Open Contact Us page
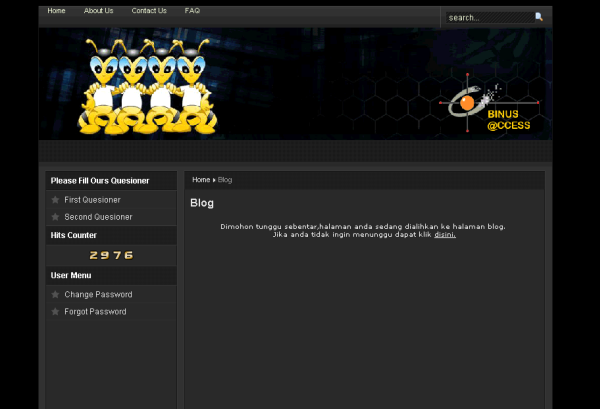Viewport: 600px width, 409px height. [149, 11]
